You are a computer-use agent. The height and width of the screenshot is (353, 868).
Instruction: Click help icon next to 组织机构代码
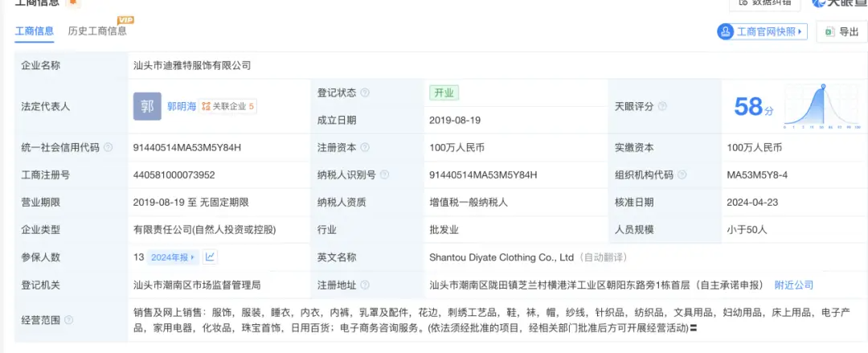682,175
